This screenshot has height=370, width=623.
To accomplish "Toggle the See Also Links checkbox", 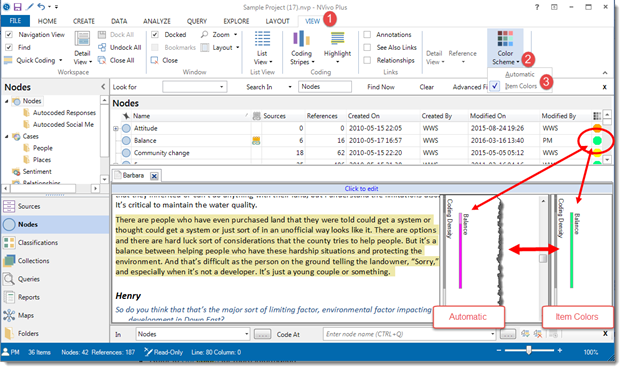I will click(x=367, y=47).
